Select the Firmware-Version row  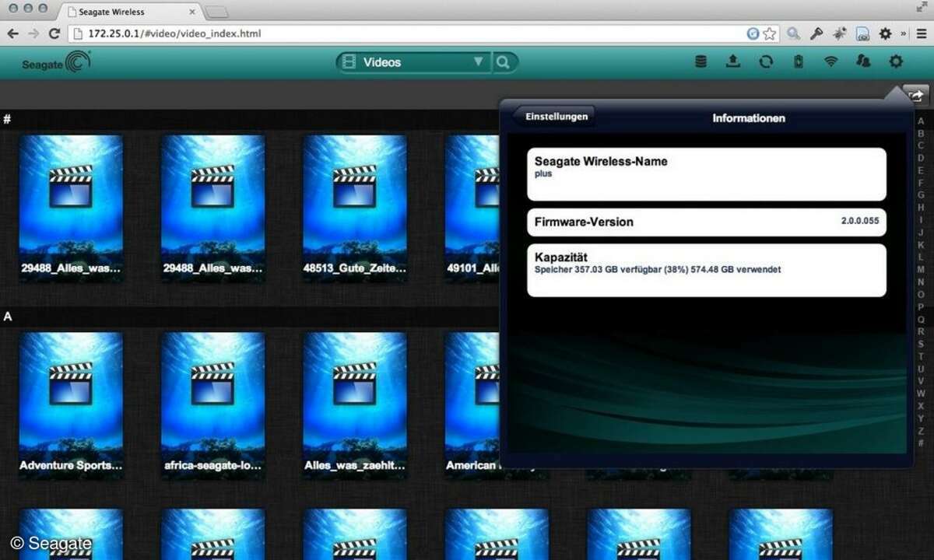(707, 222)
